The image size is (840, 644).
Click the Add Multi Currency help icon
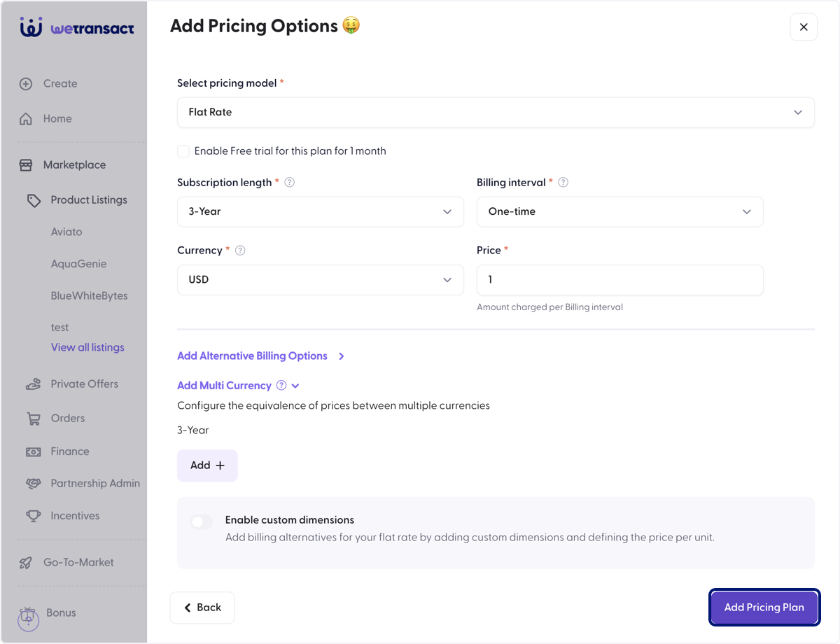pyautogui.click(x=281, y=386)
